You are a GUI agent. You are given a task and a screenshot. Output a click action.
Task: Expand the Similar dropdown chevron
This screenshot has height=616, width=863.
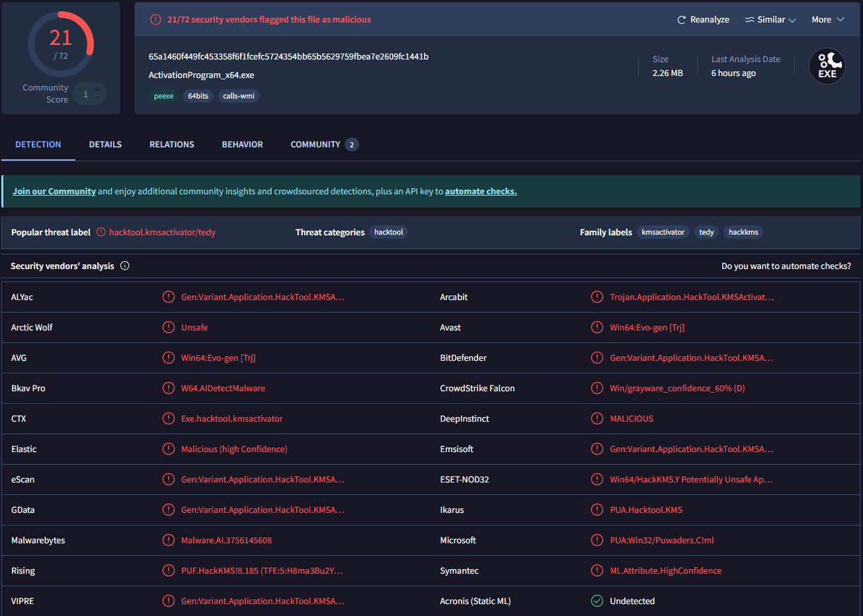click(x=792, y=20)
